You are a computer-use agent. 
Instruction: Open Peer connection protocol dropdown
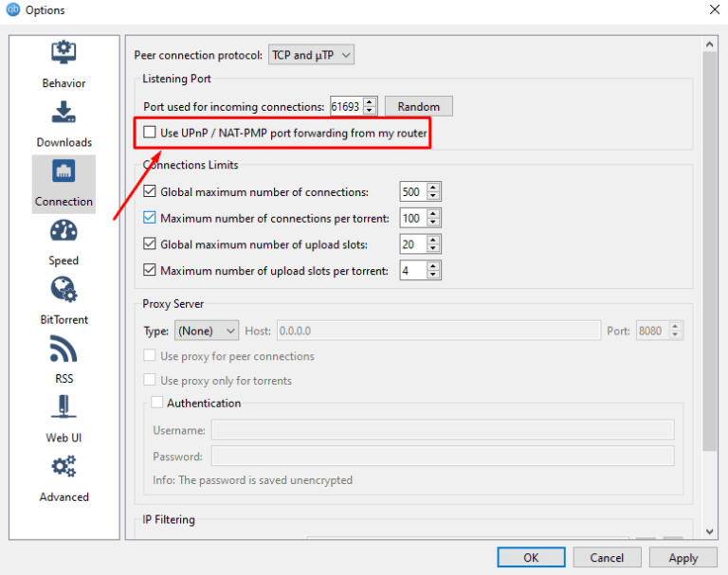(311, 55)
